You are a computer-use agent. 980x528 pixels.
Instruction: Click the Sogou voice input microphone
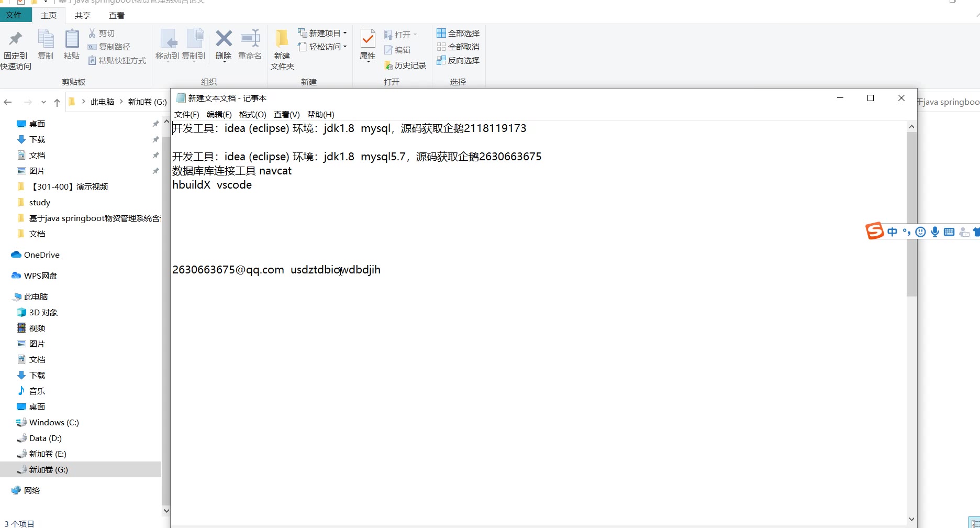pyautogui.click(x=935, y=232)
